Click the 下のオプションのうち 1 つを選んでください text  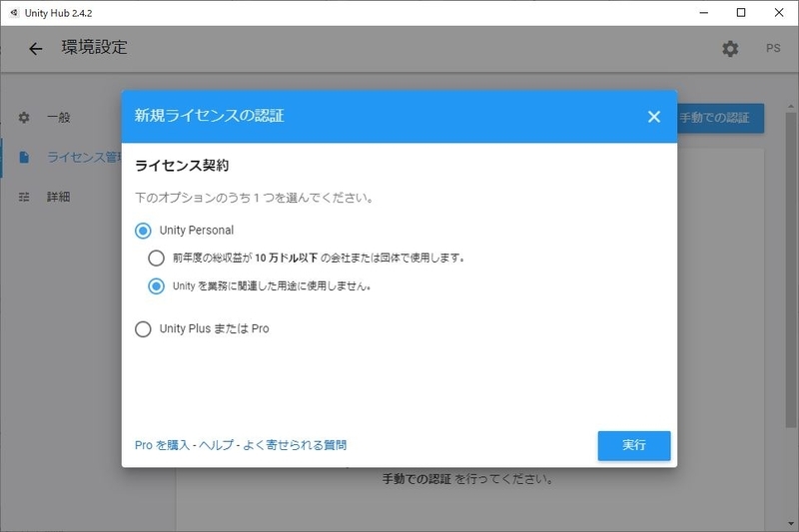click(254, 198)
